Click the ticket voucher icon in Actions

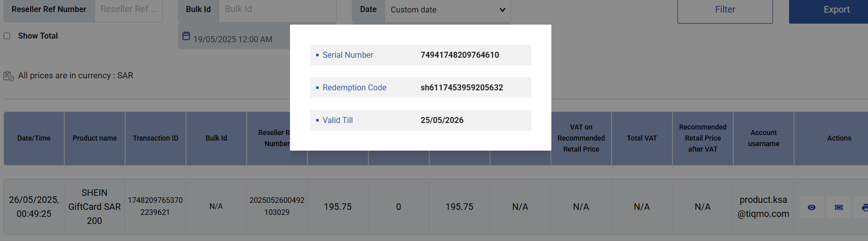838,207
